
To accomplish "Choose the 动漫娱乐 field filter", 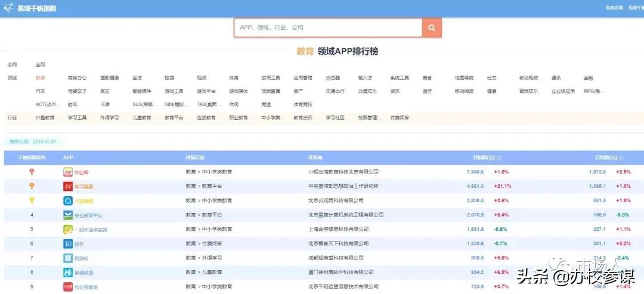I will coord(367,91).
